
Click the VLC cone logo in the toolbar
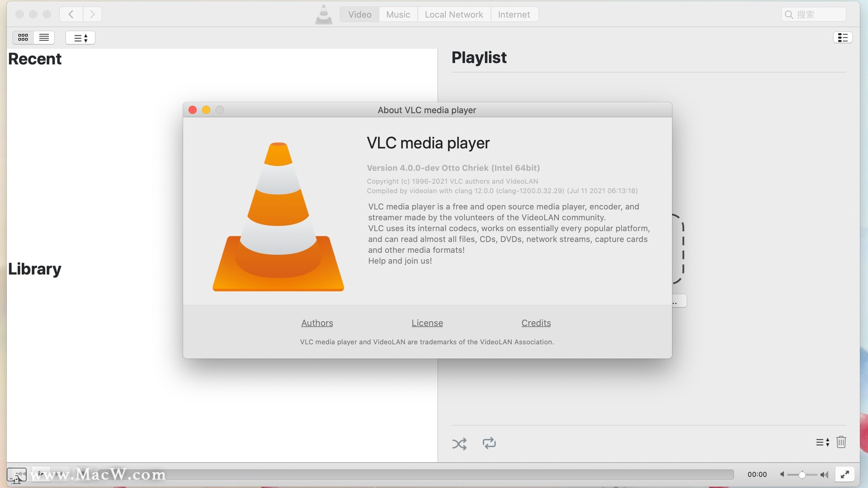tap(323, 14)
